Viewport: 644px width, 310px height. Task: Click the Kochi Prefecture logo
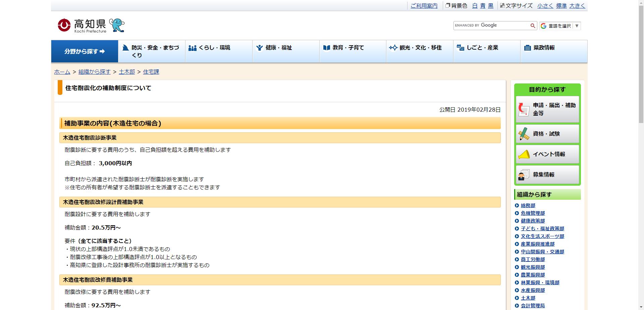coord(82,25)
